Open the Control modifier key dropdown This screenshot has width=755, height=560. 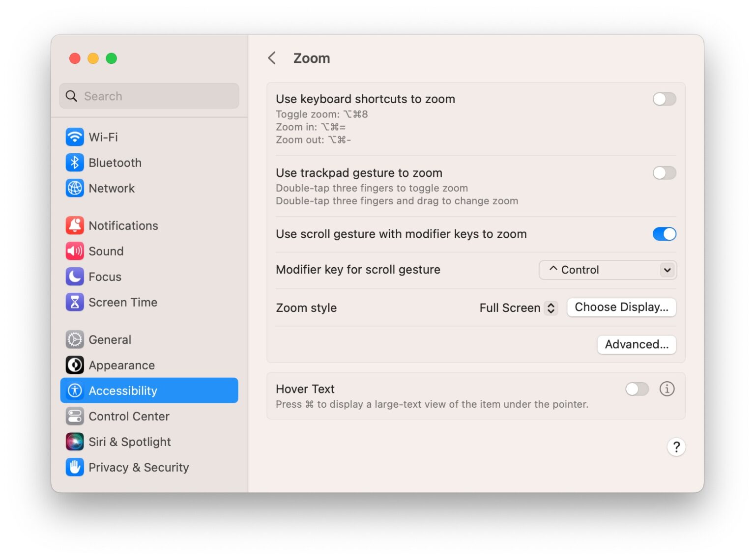[x=608, y=270]
